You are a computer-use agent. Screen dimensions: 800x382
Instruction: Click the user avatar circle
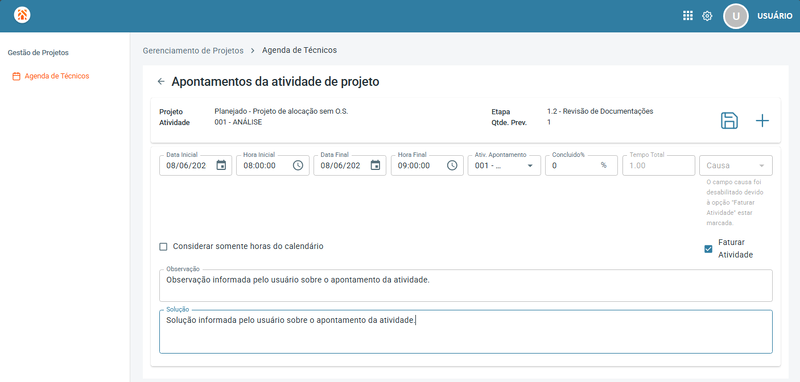(x=736, y=16)
